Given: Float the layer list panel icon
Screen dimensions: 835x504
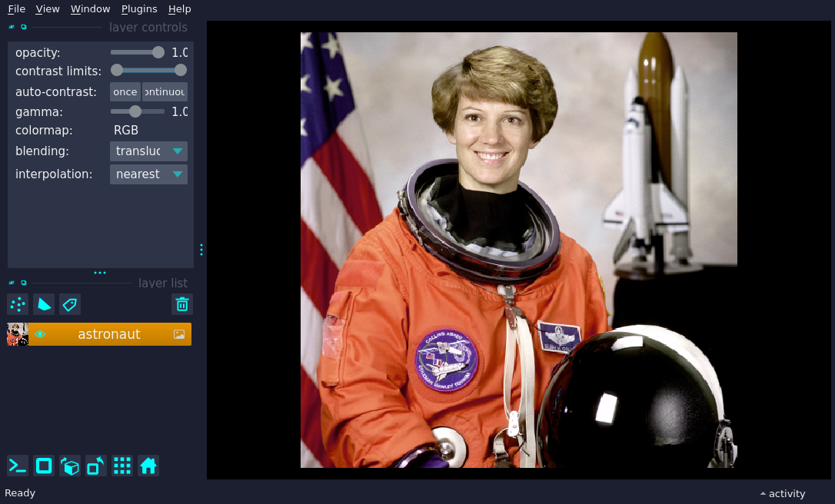Looking at the screenshot, I should click(23, 283).
